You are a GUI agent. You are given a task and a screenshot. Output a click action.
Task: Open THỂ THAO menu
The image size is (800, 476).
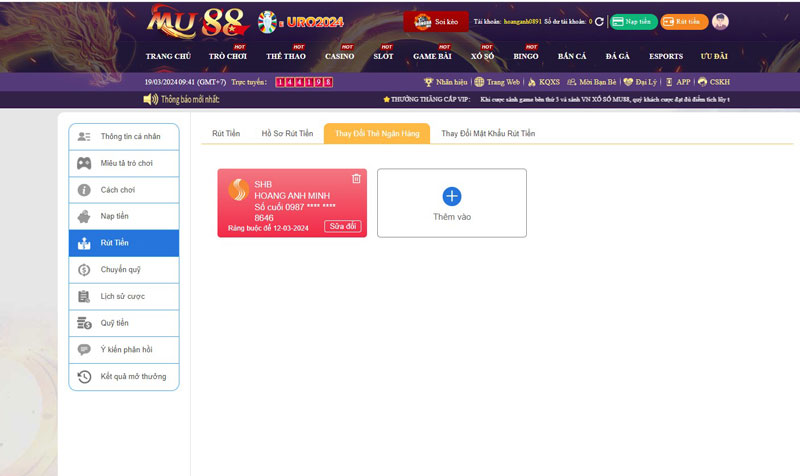pyautogui.click(x=286, y=56)
